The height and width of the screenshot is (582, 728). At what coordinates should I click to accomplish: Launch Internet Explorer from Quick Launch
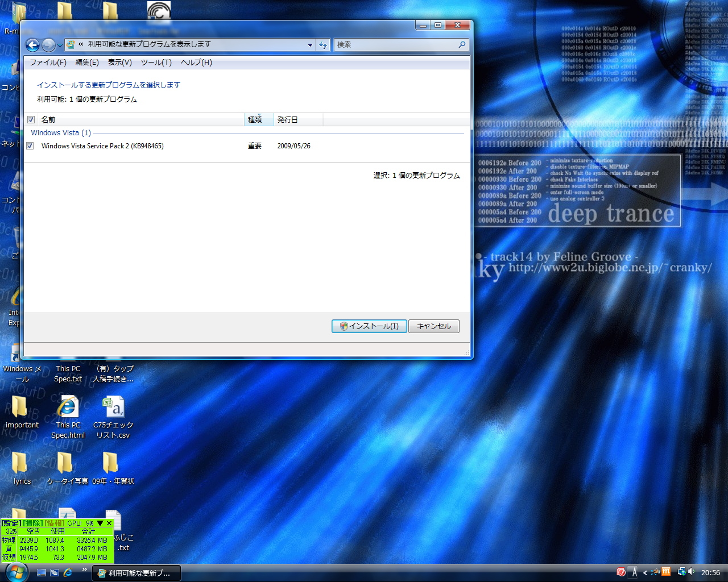(68, 573)
